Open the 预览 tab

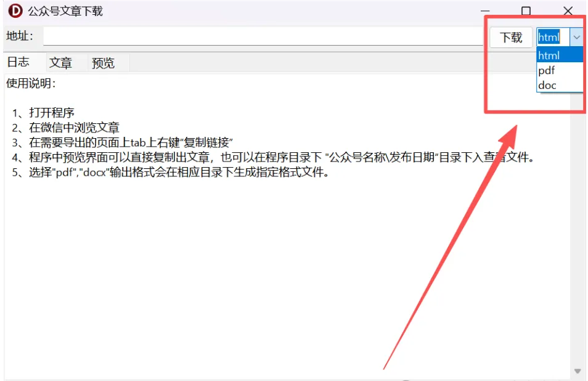point(103,63)
